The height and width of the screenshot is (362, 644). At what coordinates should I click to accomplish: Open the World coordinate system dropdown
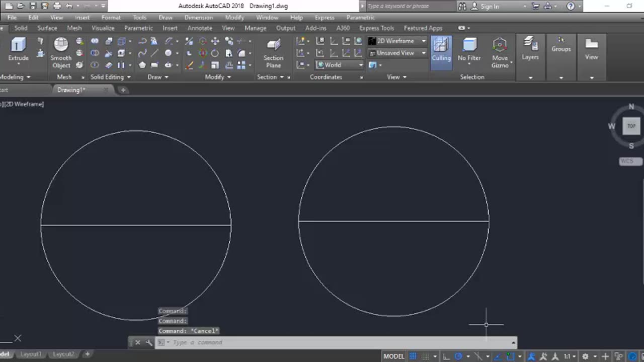[340, 65]
